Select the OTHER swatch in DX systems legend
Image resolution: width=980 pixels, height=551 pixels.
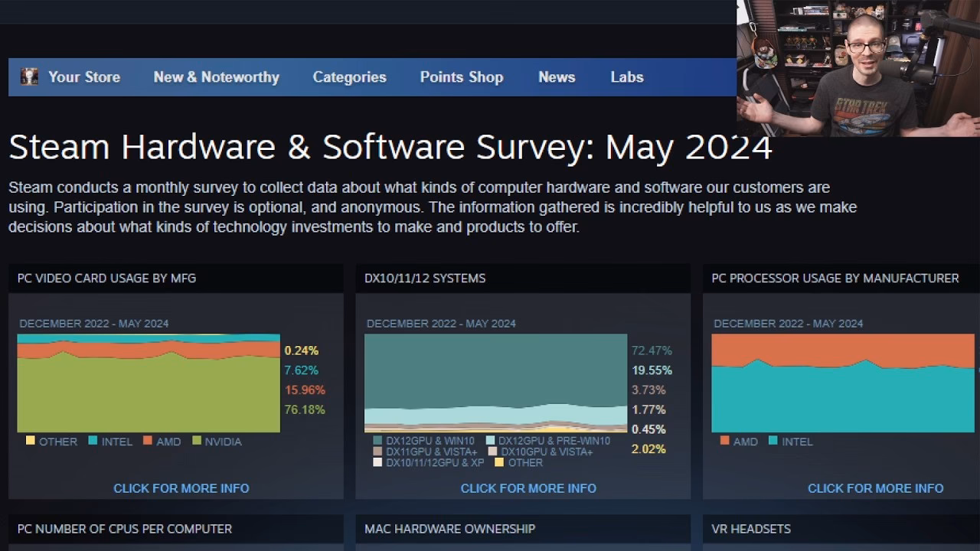(x=499, y=462)
